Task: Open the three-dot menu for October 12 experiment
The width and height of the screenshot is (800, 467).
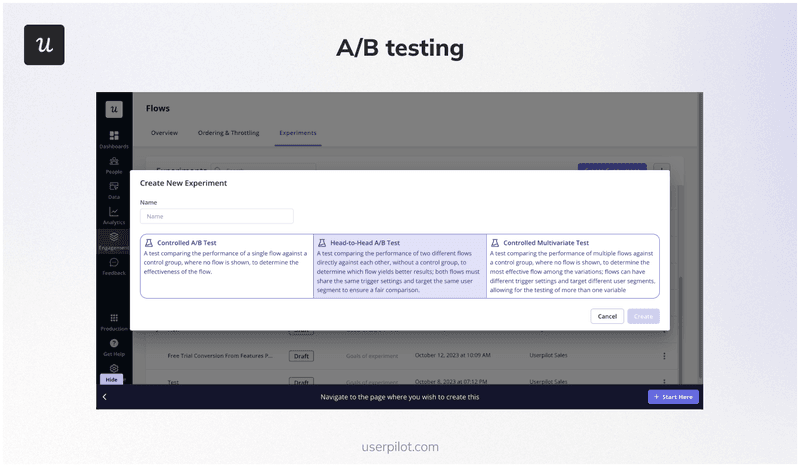Action: (664, 355)
